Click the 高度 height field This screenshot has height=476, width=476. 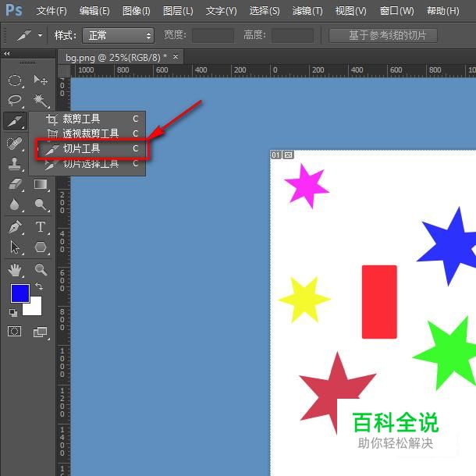coord(293,36)
